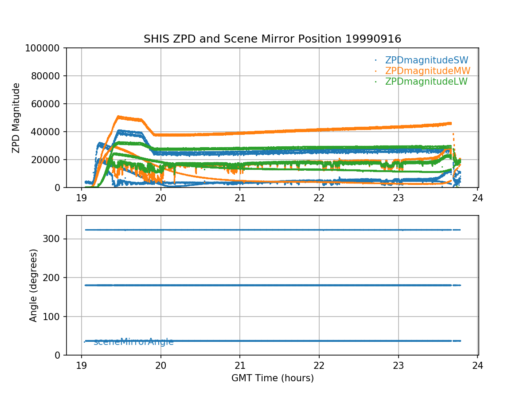Select the ZPDmagnitudeSW legend entry
Viewport: 532px width, 399px height.
426,60
